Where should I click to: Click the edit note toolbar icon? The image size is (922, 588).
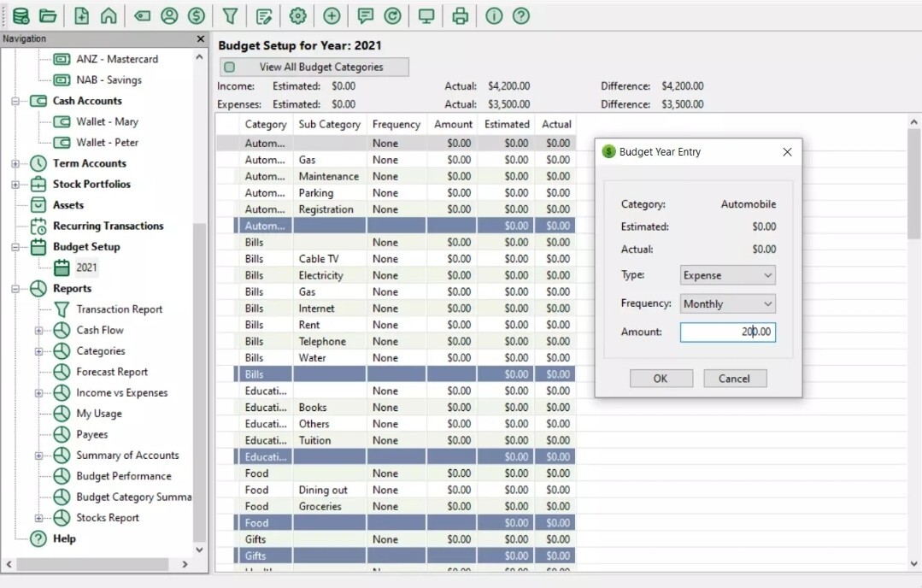point(264,16)
